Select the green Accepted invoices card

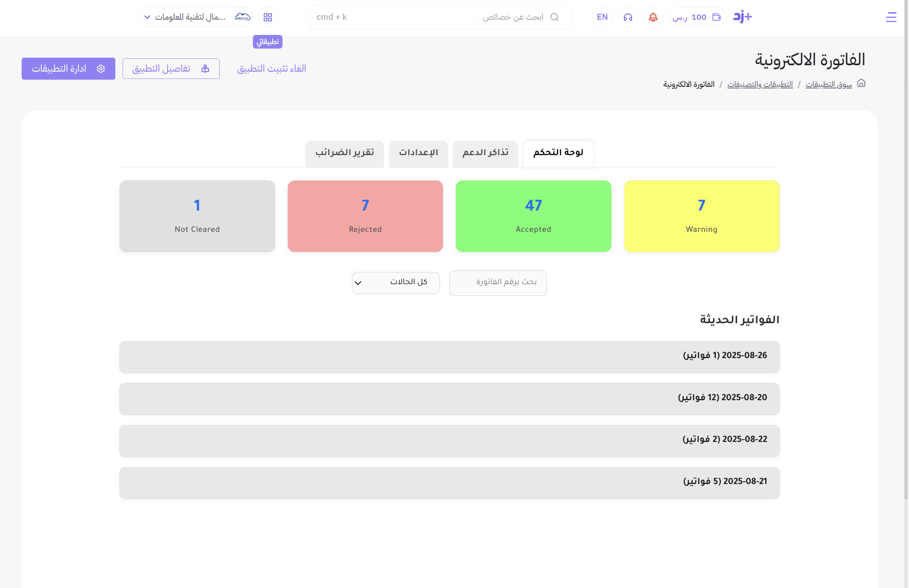[x=533, y=216]
